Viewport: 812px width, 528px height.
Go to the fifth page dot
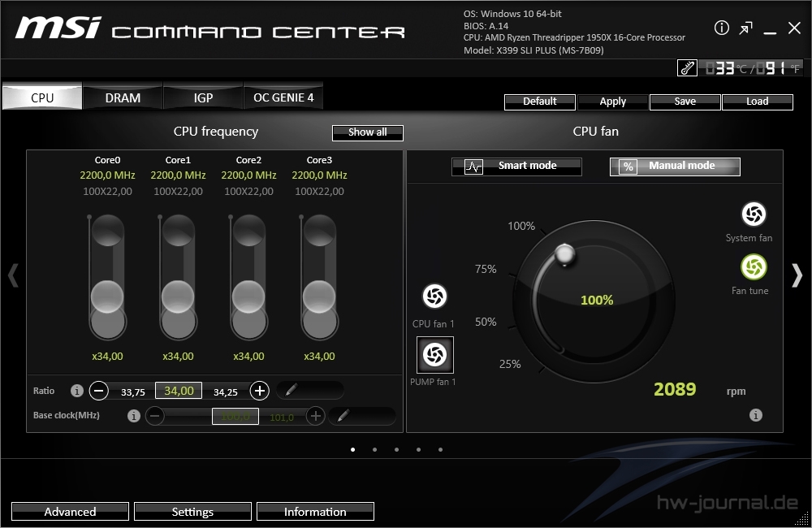tap(440, 449)
